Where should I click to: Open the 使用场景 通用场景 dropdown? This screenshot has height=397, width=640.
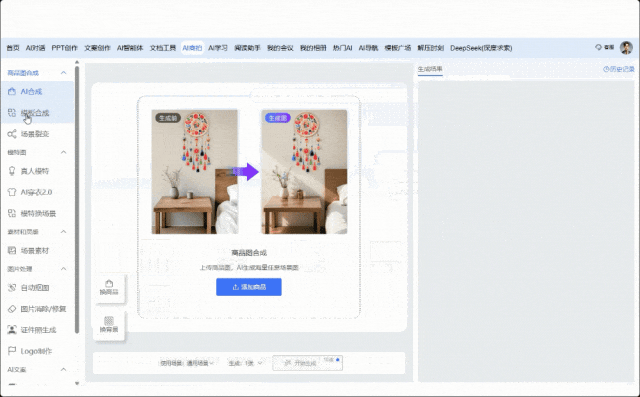click(x=187, y=363)
